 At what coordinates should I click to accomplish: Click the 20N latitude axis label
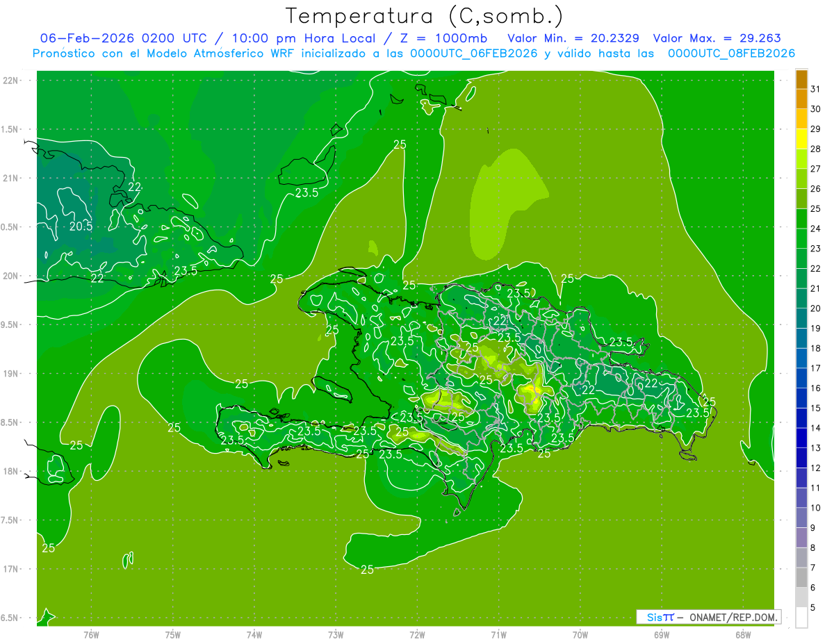[x=10, y=276]
